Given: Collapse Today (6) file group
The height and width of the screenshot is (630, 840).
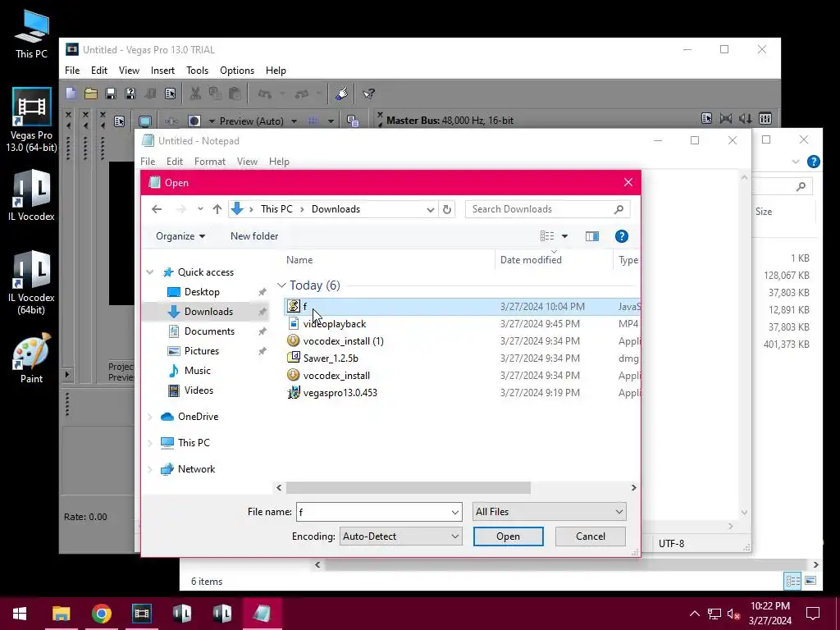Looking at the screenshot, I should click(x=282, y=285).
